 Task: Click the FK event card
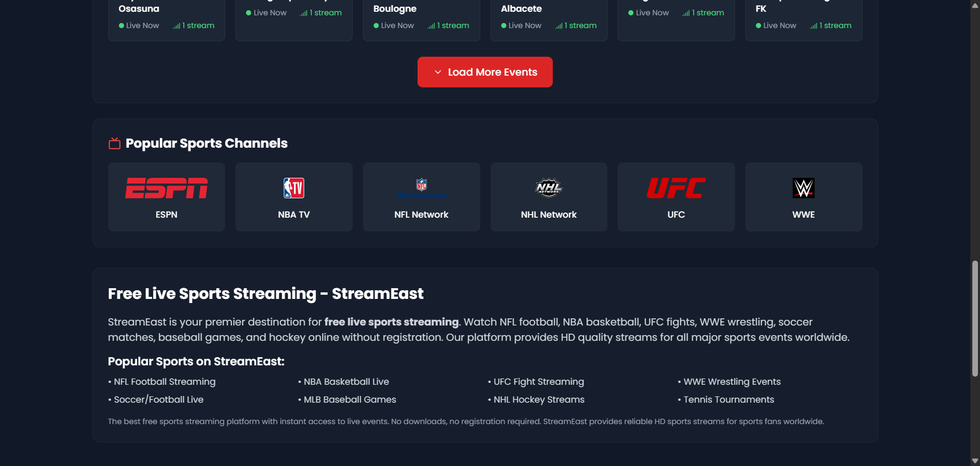point(803,15)
